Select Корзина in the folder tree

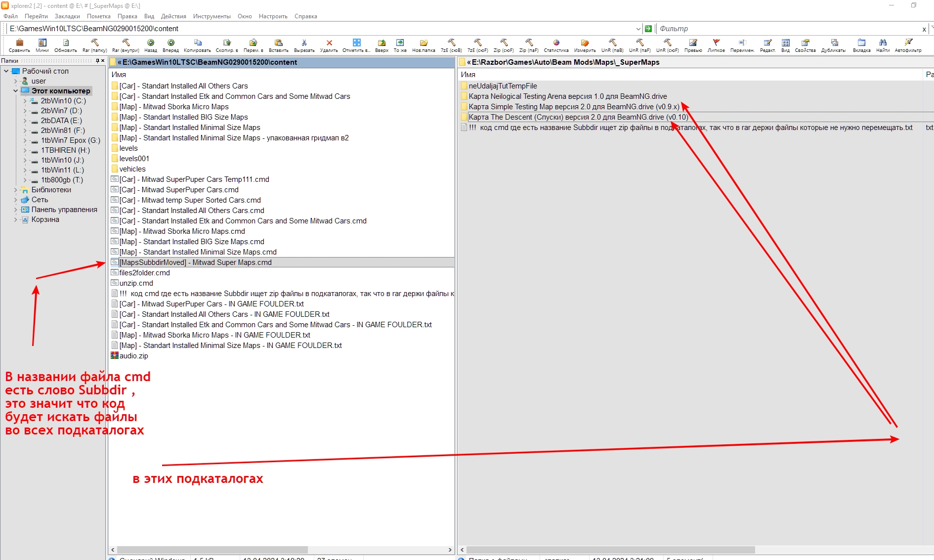coord(45,219)
